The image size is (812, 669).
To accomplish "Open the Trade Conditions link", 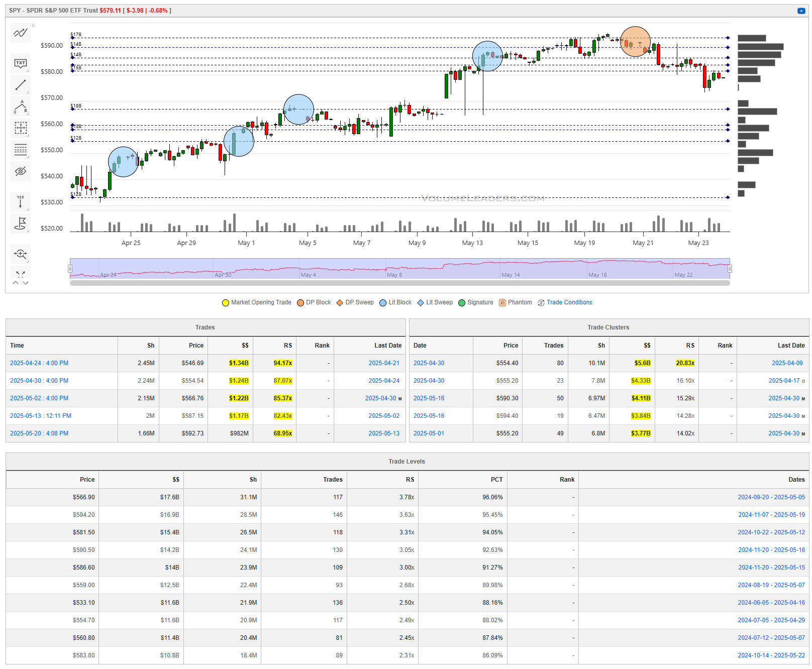I will pos(569,302).
